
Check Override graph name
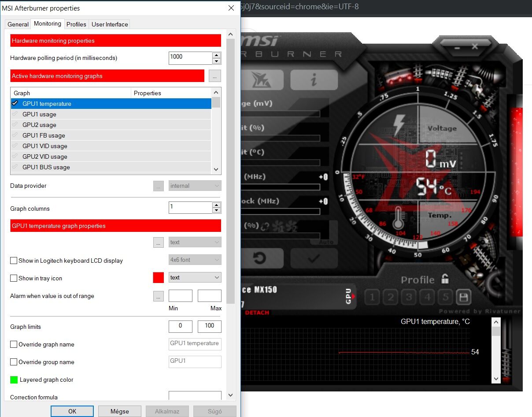point(14,344)
